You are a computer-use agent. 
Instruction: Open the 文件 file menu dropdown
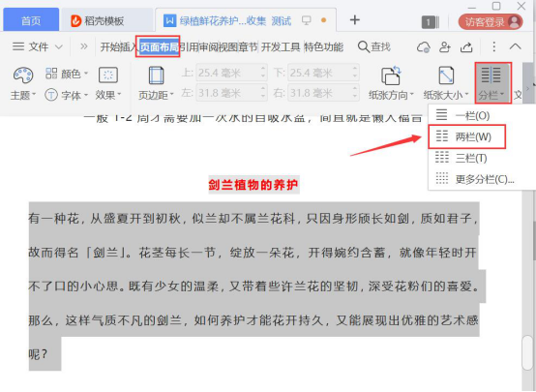pyautogui.click(x=38, y=46)
